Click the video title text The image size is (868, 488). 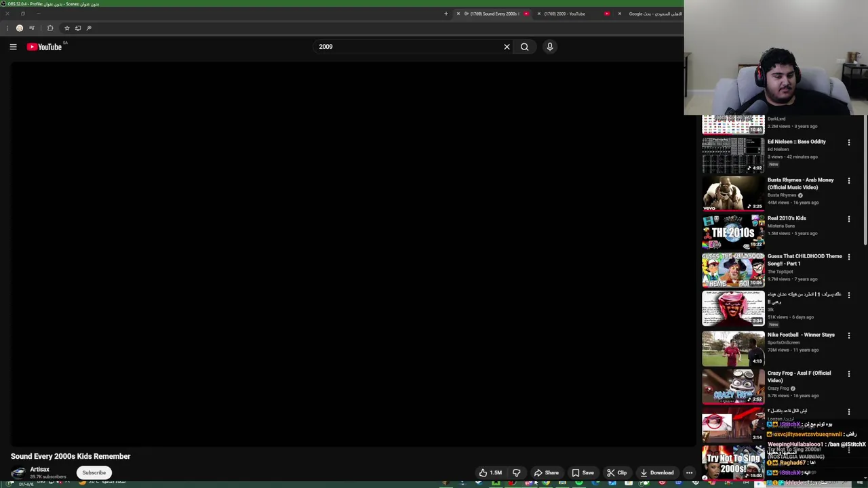pyautogui.click(x=71, y=456)
